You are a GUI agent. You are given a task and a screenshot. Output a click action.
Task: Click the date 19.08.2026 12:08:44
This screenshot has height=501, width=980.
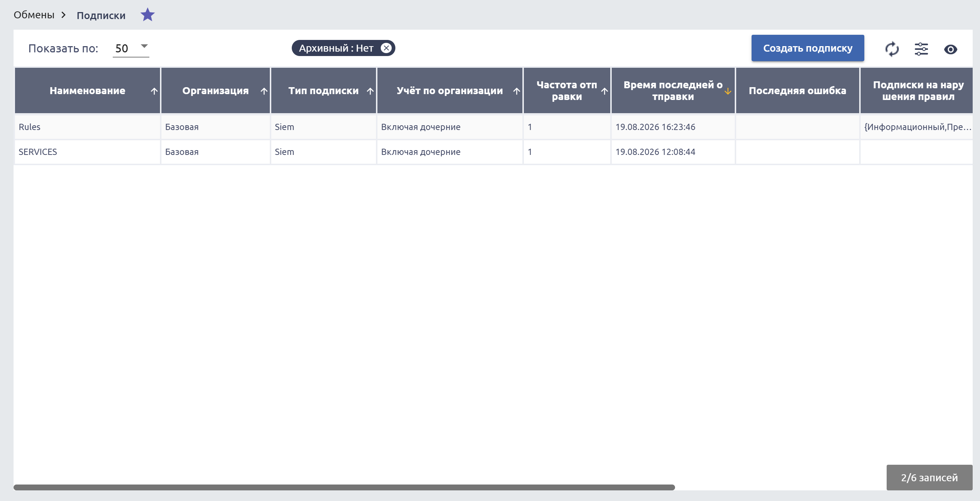(655, 152)
